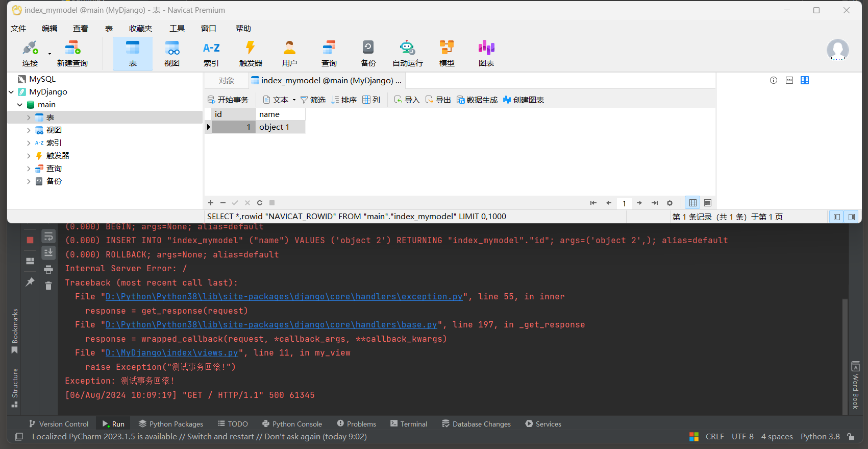Toggle the detail layout view icon
This screenshot has height=449, width=868.
(805, 80)
